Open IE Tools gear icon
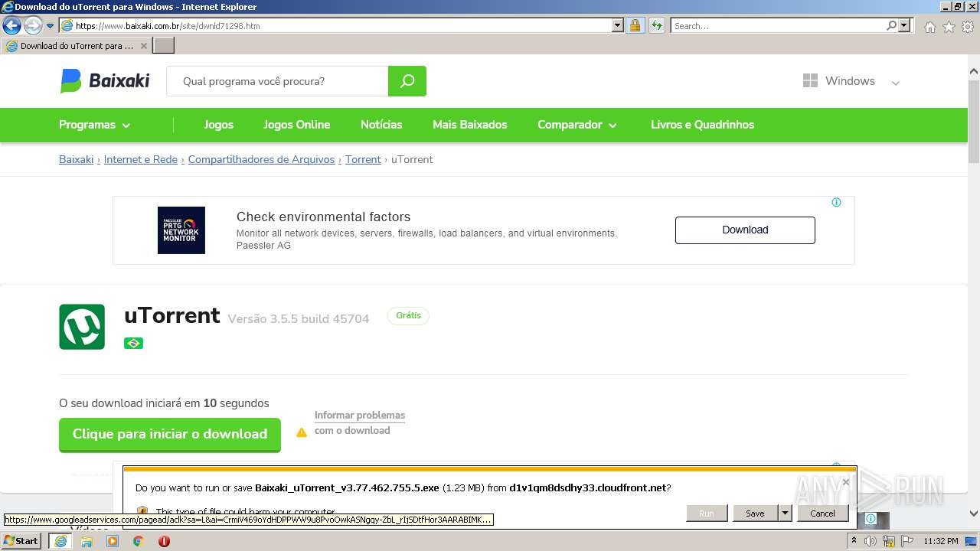This screenshot has width=980, height=551. 968,27
